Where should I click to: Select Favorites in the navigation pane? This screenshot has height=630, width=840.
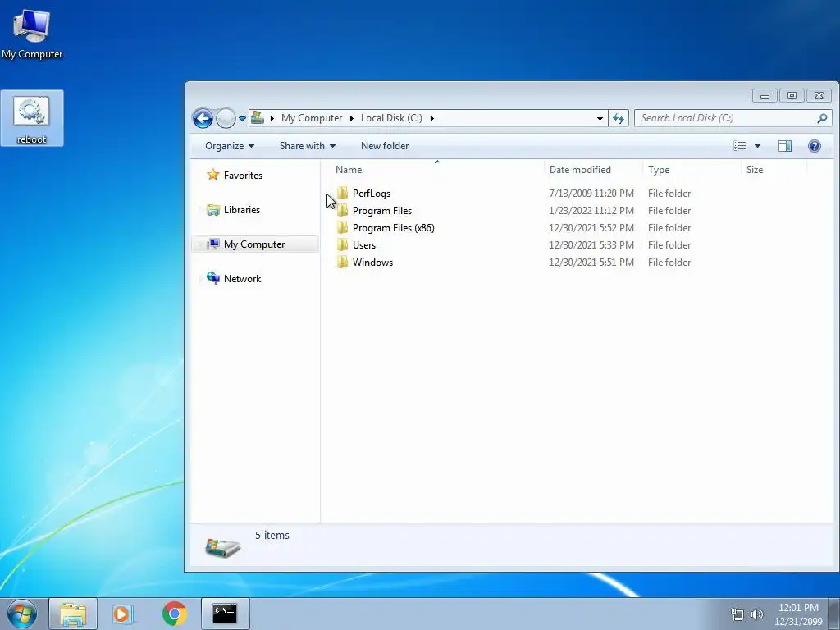[x=243, y=176]
